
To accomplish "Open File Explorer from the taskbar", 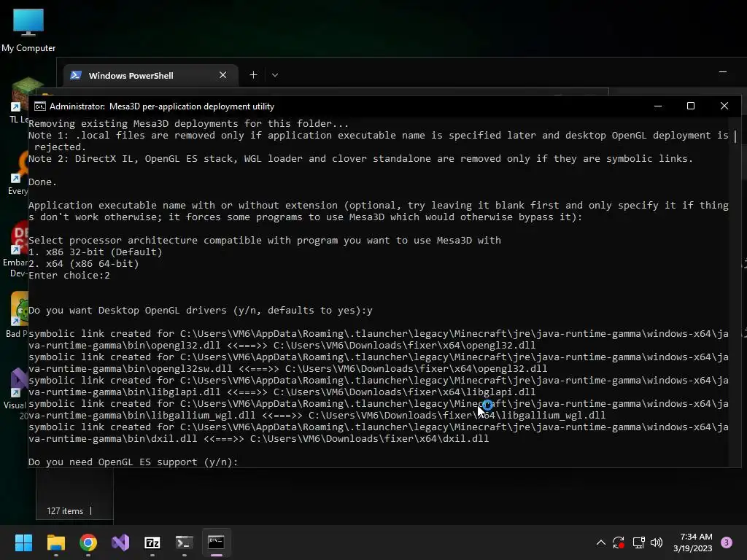I will pos(55,542).
